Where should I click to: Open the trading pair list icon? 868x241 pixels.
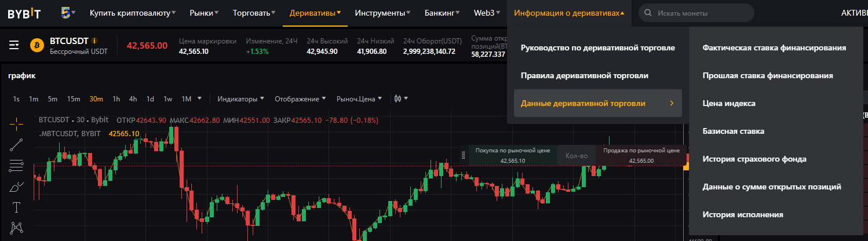14,45
